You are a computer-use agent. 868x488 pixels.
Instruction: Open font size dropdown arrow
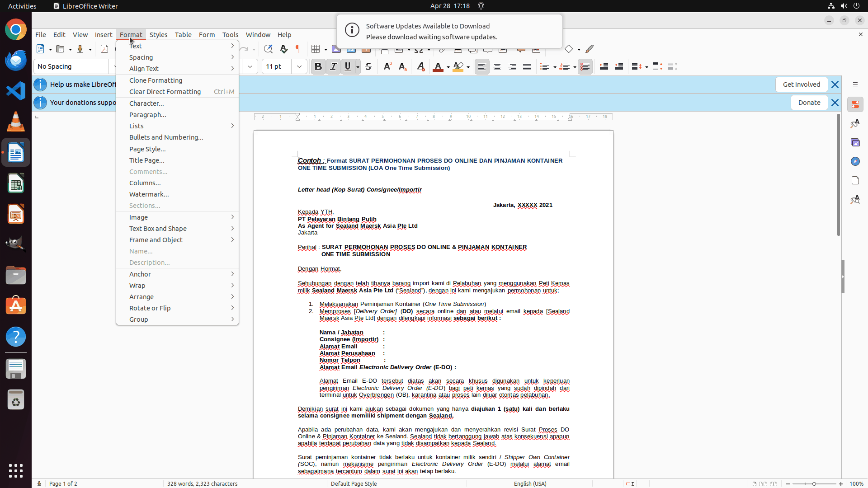pyautogui.click(x=299, y=66)
